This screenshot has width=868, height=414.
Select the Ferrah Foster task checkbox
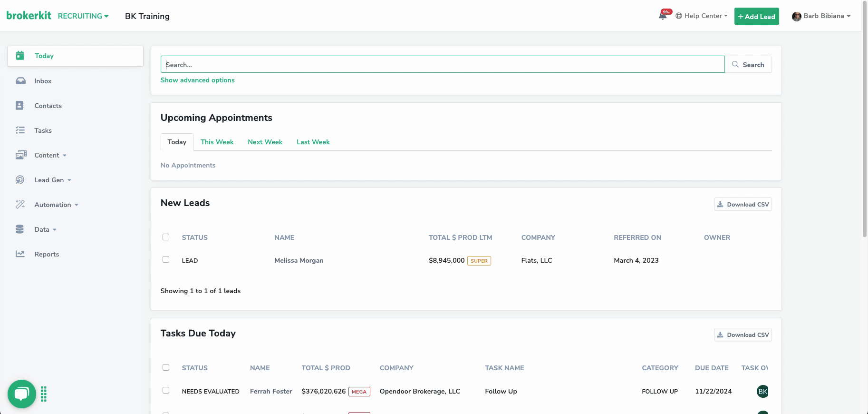pos(166,390)
